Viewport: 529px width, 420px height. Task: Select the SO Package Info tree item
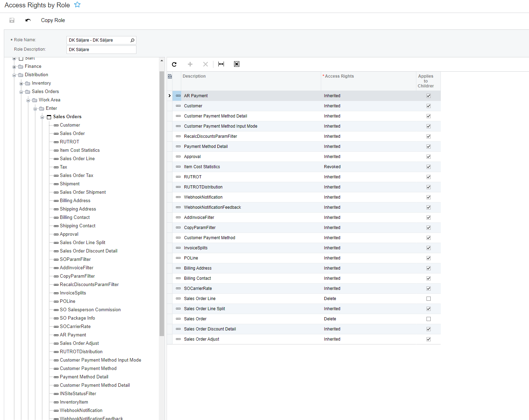pyautogui.click(x=77, y=318)
